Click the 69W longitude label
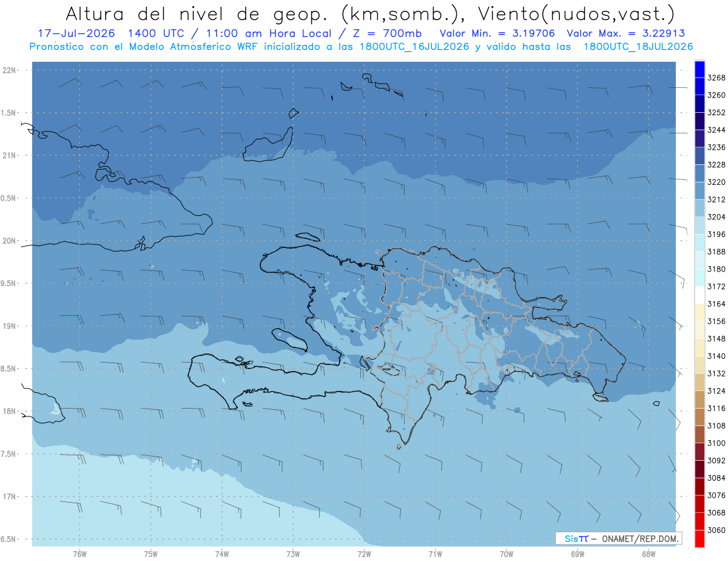The height and width of the screenshot is (562, 728). pyautogui.click(x=578, y=554)
